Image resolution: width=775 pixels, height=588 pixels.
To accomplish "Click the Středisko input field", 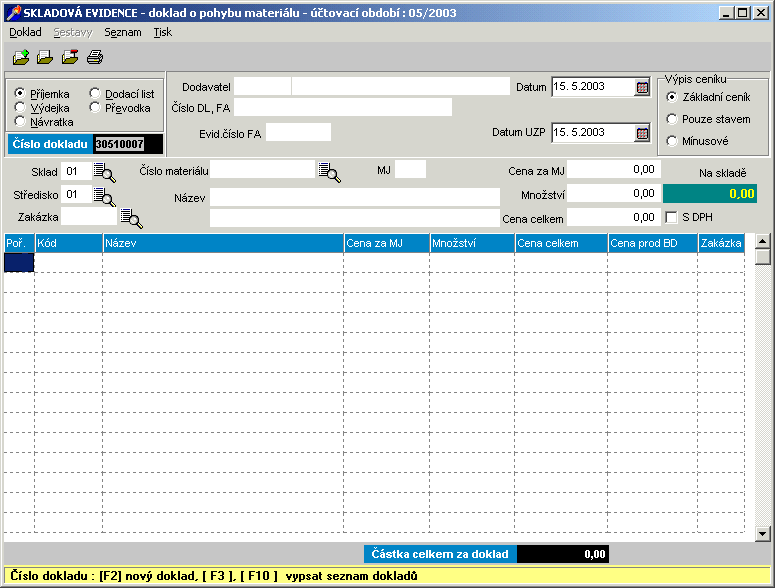I will pos(76,195).
